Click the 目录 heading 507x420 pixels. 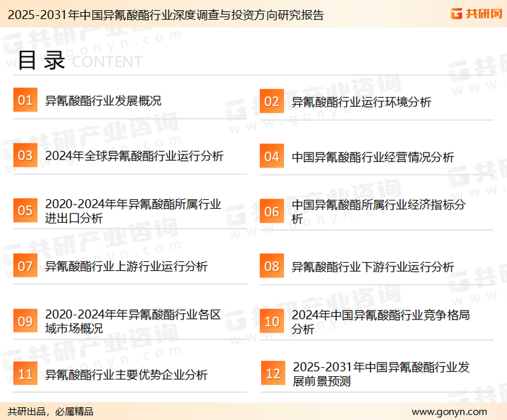(x=41, y=60)
